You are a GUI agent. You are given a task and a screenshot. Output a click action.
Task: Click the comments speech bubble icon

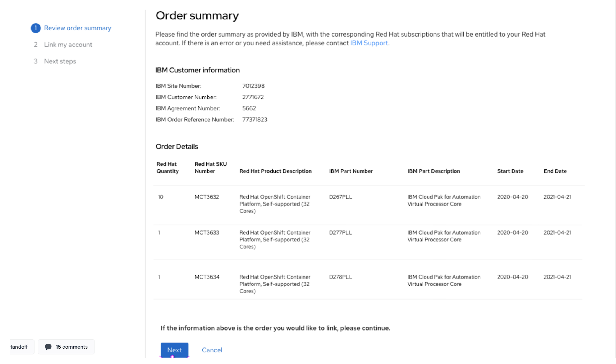48,347
